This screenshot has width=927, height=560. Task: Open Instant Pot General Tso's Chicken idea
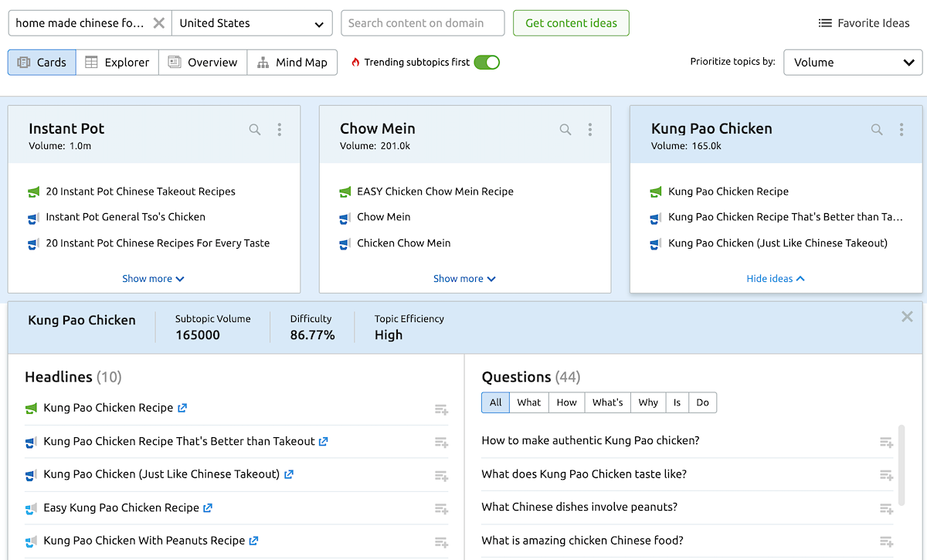click(125, 217)
